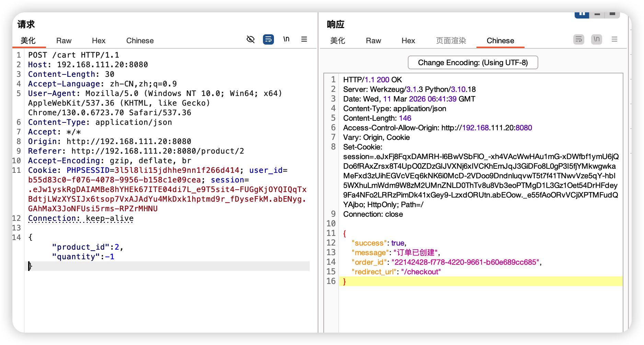Select the combined single-pane layout icon
This screenshot has height=345, width=644.
click(x=612, y=14)
